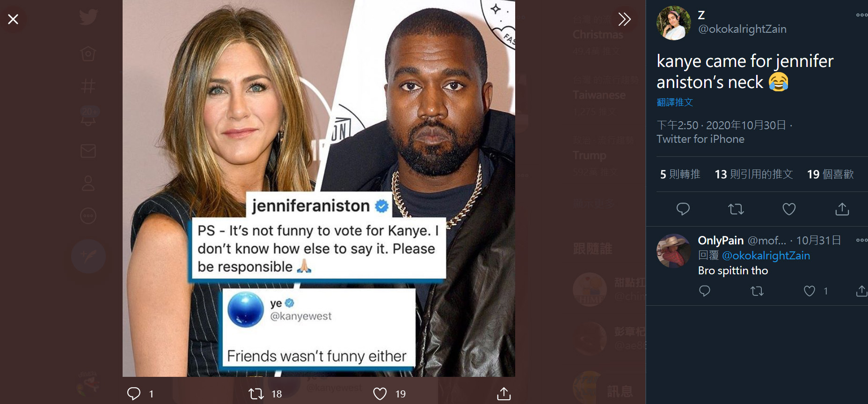Viewport: 868px width, 404px height.
Task: Open Twitter for iPhone source link
Action: click(700, 139)
